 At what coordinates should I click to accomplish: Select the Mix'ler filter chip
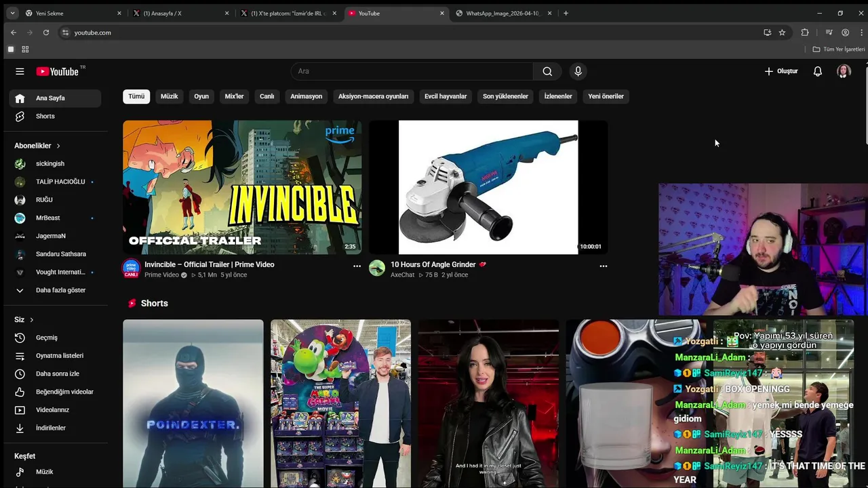click(234, 96)
